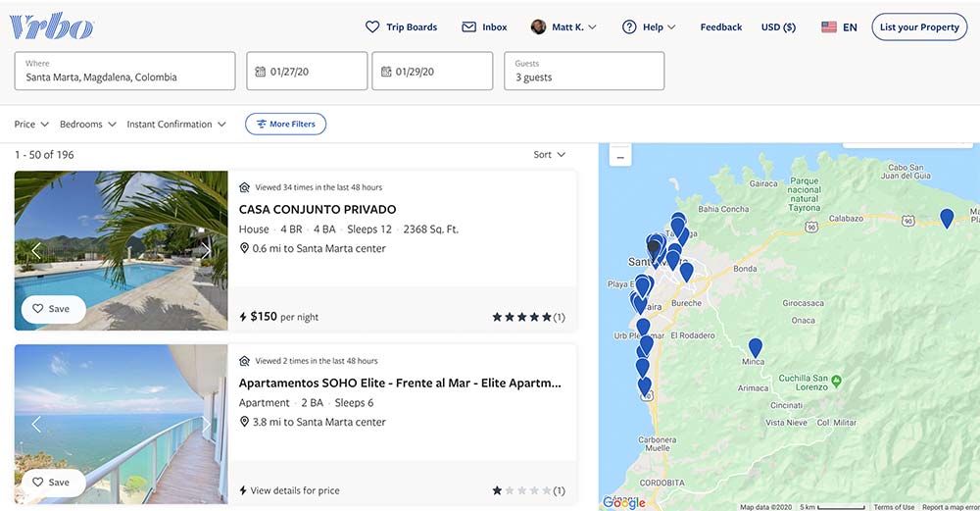The image size is (980, 511).
Task: Change currency via USD ($)
Action: point(778,26)
